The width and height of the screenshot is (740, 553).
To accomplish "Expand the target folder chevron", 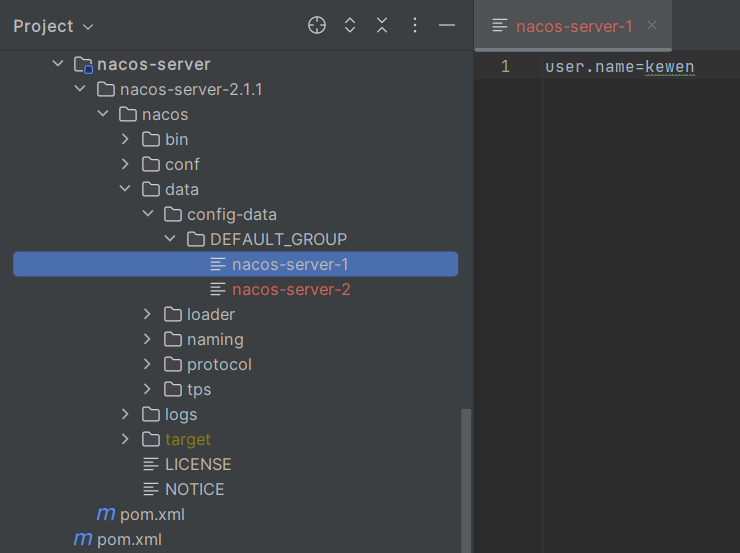I will 125,439.
